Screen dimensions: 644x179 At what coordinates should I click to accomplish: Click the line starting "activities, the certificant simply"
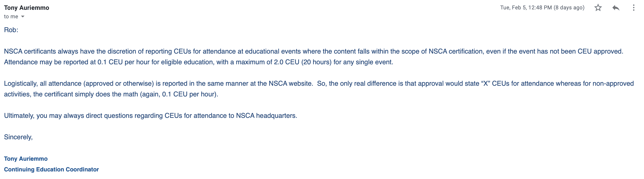[111, 94]
